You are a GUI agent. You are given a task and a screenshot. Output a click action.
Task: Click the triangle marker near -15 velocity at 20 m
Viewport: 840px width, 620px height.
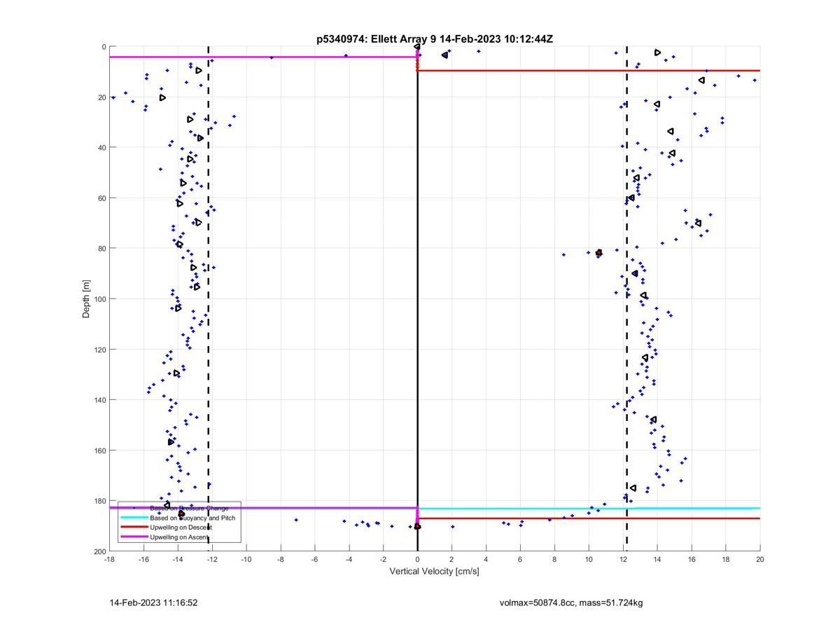tap(162, 97)
